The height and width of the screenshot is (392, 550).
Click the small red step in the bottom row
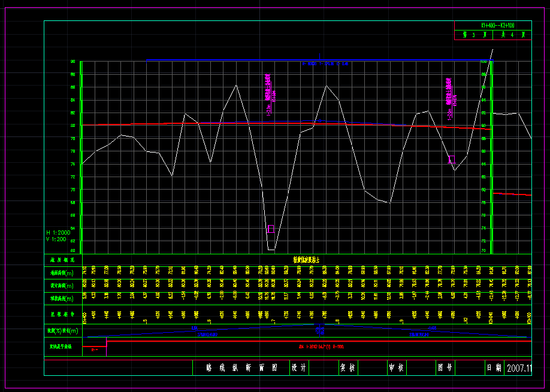(94, 346)
